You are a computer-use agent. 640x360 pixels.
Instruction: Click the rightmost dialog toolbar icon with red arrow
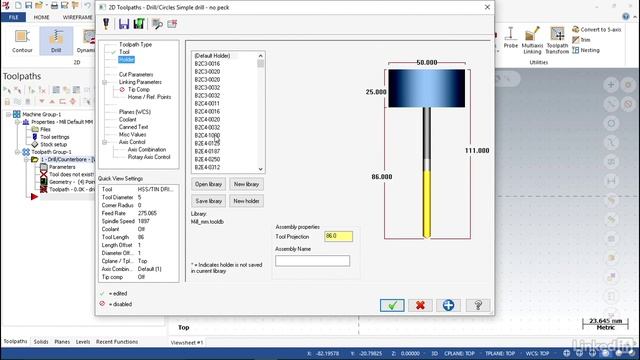tap(172, 24)
